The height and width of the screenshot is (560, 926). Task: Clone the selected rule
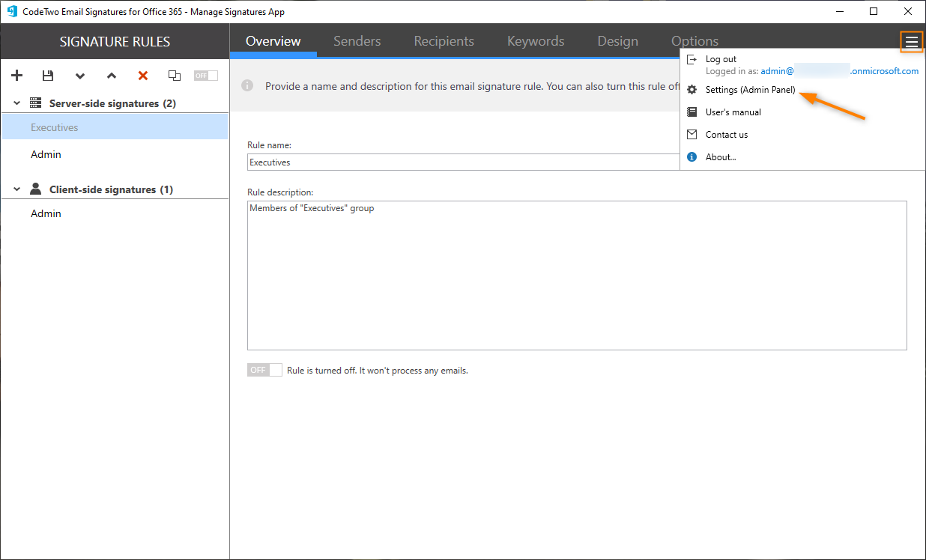(174, 75)
